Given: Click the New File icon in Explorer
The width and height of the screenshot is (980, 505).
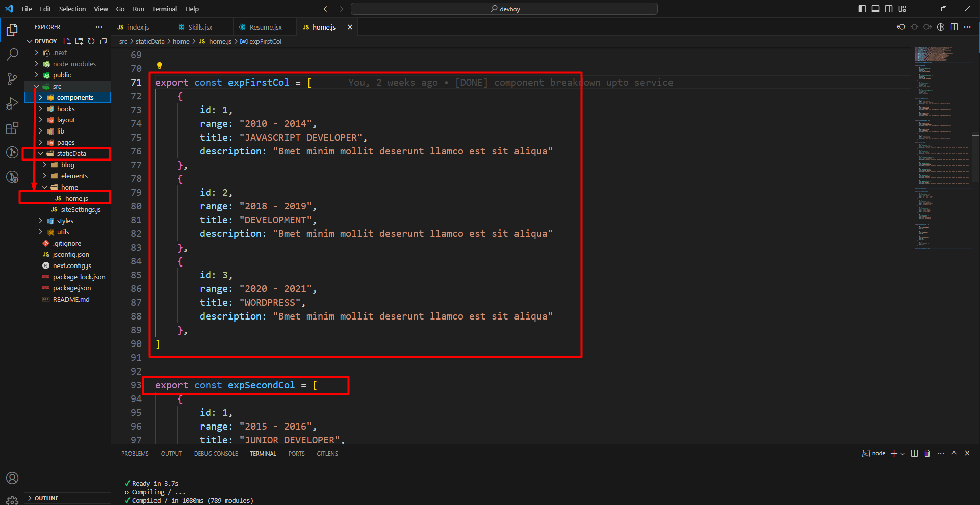Looking at the screenshot, I should point(67,41).
